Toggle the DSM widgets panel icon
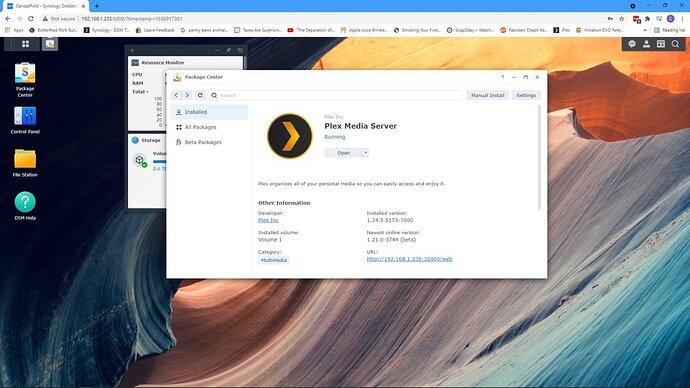Screen dimensions: 690x388 (661, 44)
